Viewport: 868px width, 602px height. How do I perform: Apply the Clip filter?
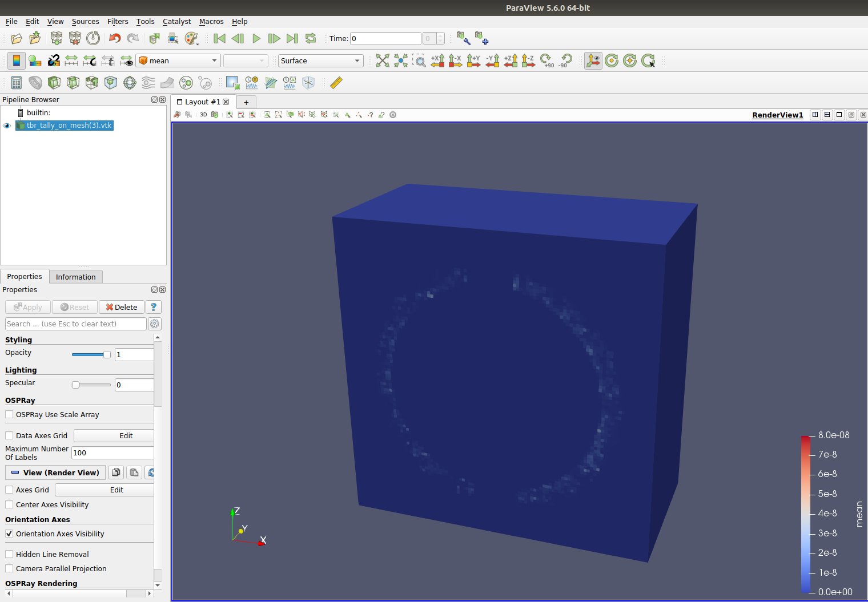54,82
